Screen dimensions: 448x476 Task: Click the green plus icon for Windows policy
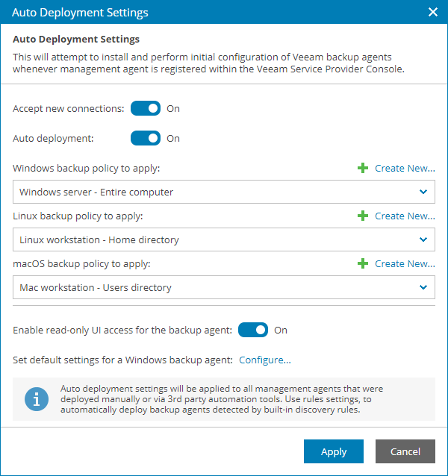[363, 168]
